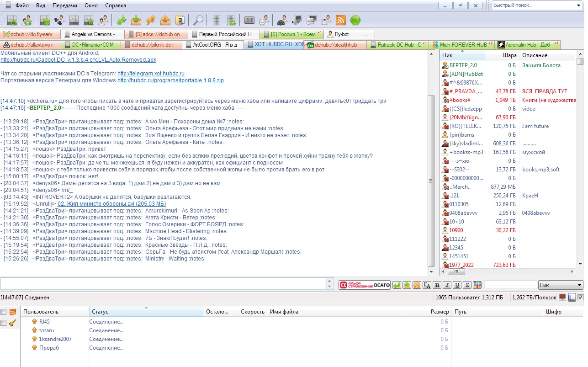
Task: Click the broom icon beside transfers list
Action: click(13, 323)
